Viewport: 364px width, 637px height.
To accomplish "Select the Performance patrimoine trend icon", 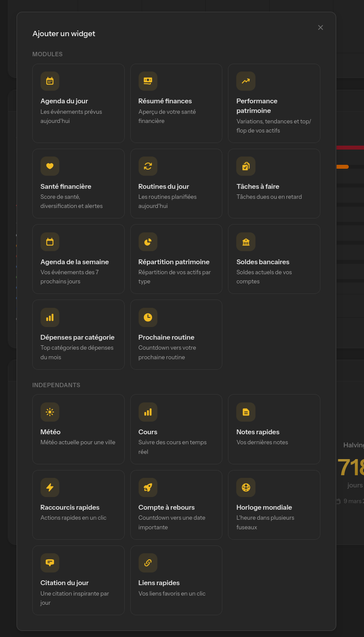I will coord(245,81).
